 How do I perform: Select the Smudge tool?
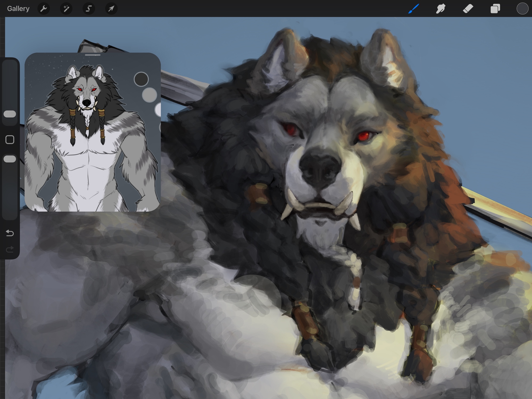[441, 9]
